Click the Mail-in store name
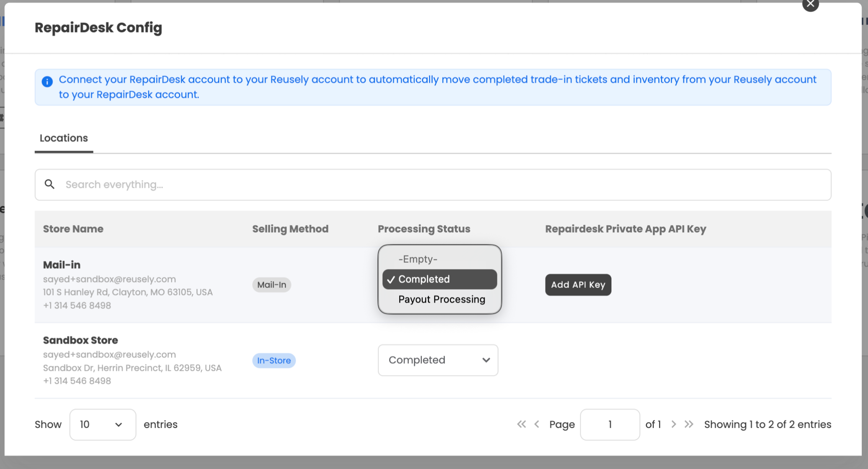868x469 pixels. click(x=62, y=265)
